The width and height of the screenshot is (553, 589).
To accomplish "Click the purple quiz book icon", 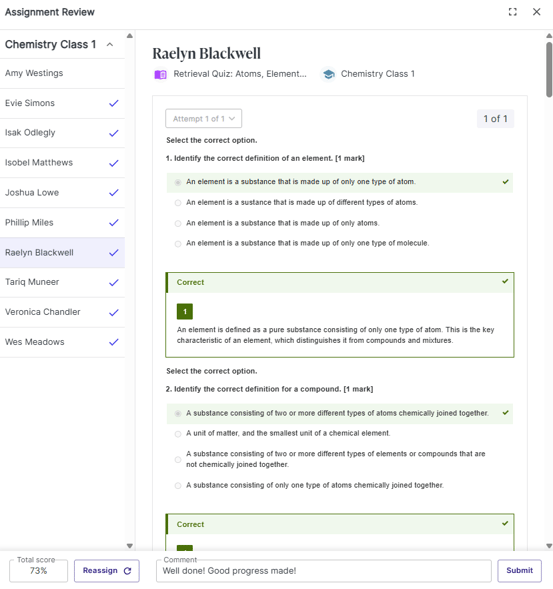I will point(160,74).
